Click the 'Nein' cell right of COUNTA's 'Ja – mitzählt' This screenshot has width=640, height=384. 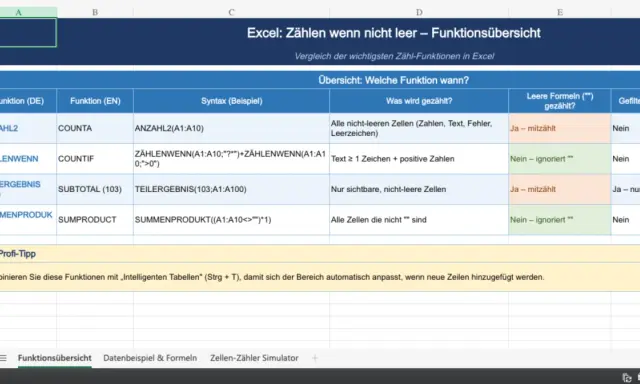[626, 128]
